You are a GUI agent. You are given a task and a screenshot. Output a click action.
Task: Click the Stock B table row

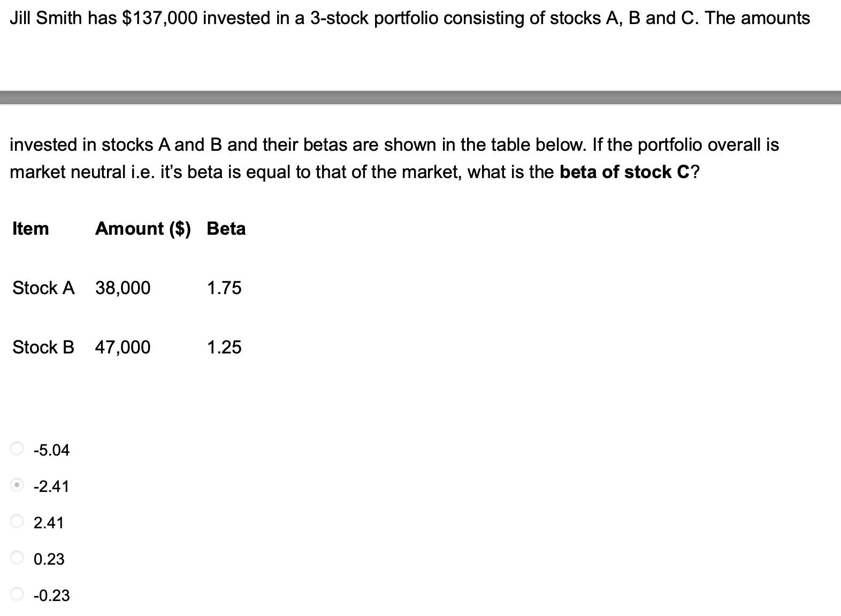43,348
